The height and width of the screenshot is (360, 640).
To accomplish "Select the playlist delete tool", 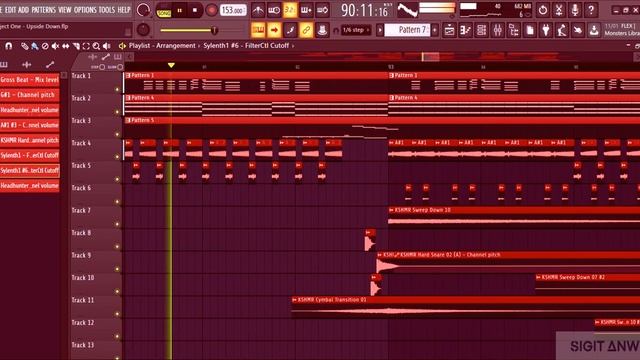I will click(45, 46).
